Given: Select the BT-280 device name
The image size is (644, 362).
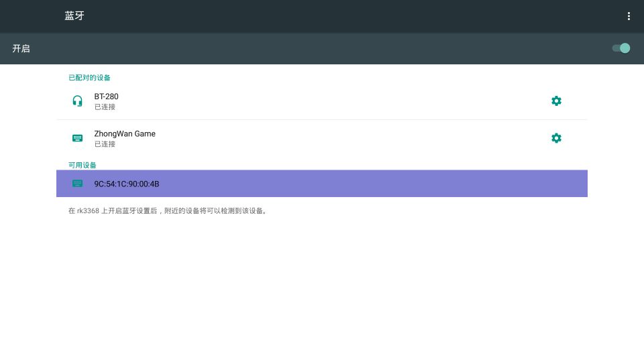Looking at the screenshot, I should [x=107, y=97].
